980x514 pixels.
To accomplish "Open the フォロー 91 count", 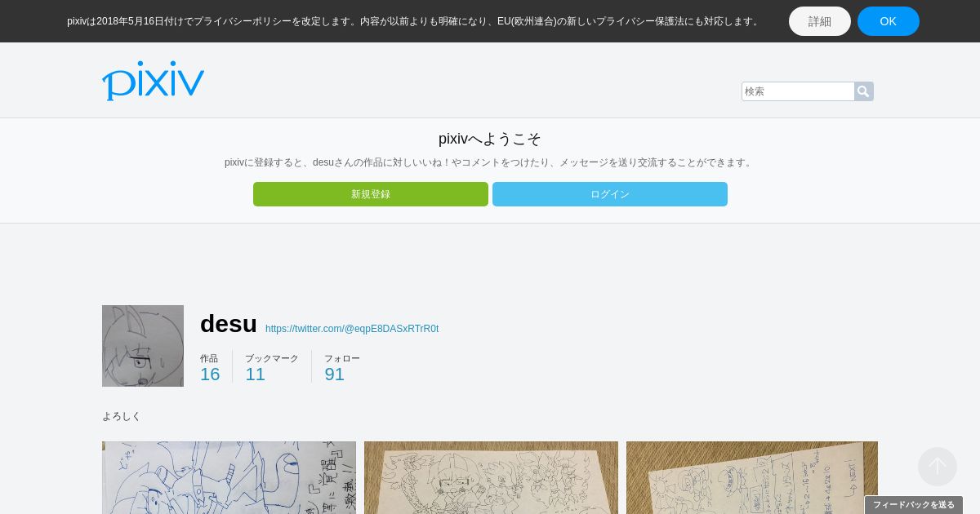I will 342,368.
